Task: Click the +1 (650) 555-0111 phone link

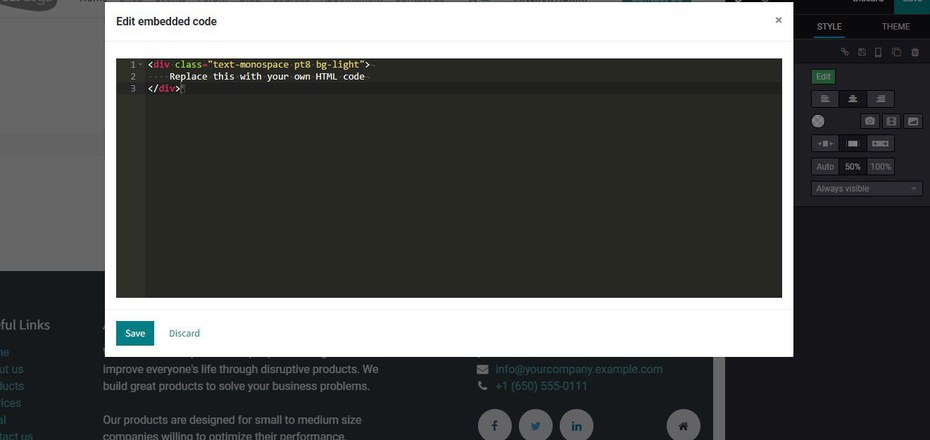Action: tap(542, 387)
